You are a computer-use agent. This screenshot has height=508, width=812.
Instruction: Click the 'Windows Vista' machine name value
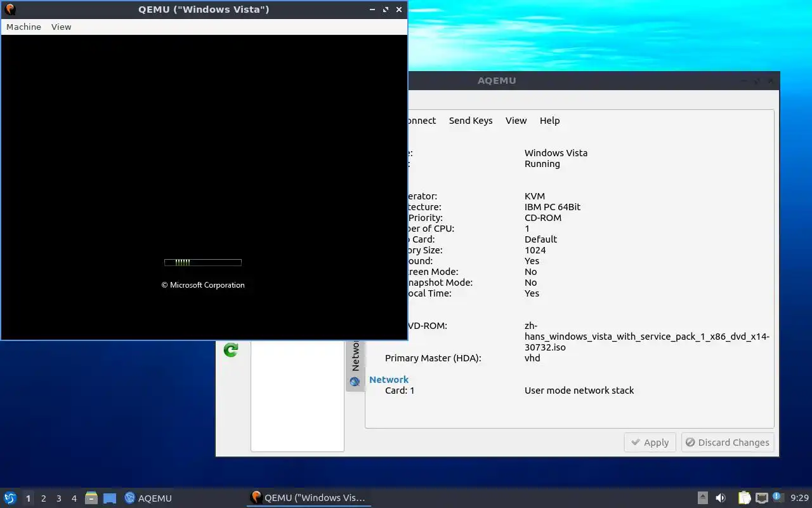556,153
